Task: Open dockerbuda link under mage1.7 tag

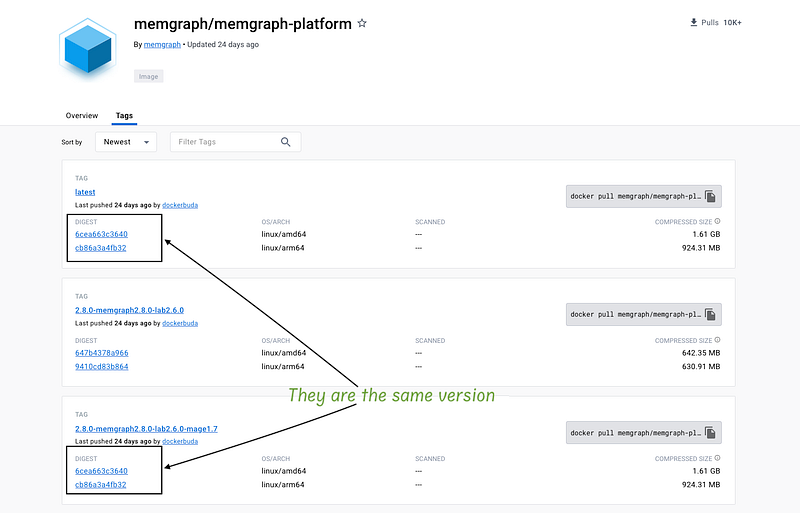Action: click(180, 442)
